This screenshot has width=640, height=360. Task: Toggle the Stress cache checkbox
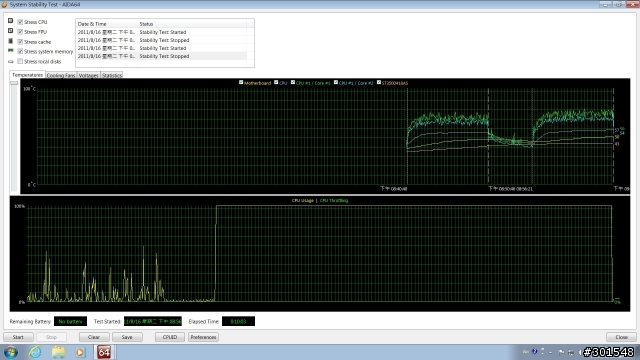coord(20,42)
